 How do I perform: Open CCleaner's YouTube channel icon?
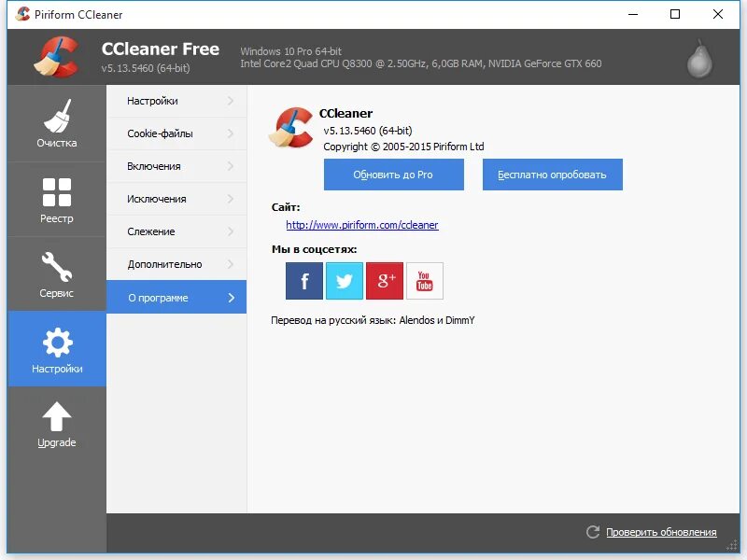pos(425,281)
